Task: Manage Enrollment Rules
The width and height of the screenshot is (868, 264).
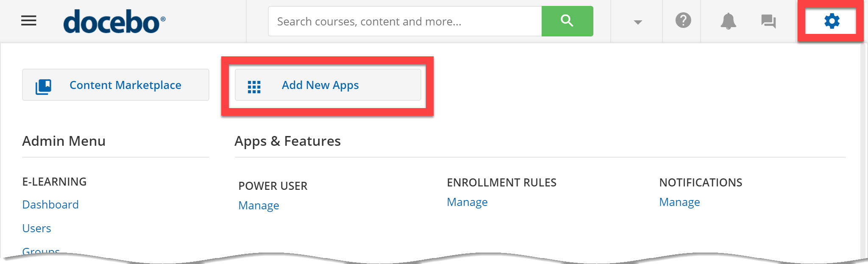Action: point(467,202)
